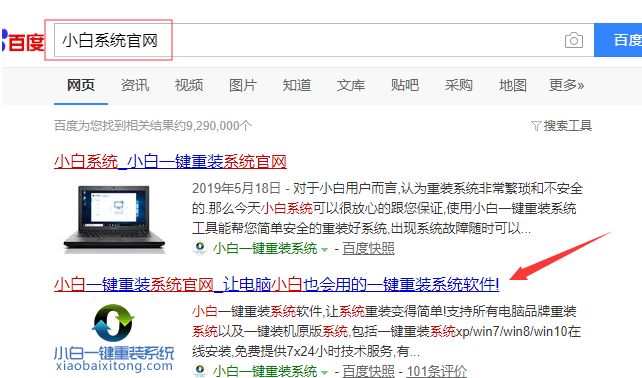
Task: Click the search box containing 小白系统官网
Action: 324,40
